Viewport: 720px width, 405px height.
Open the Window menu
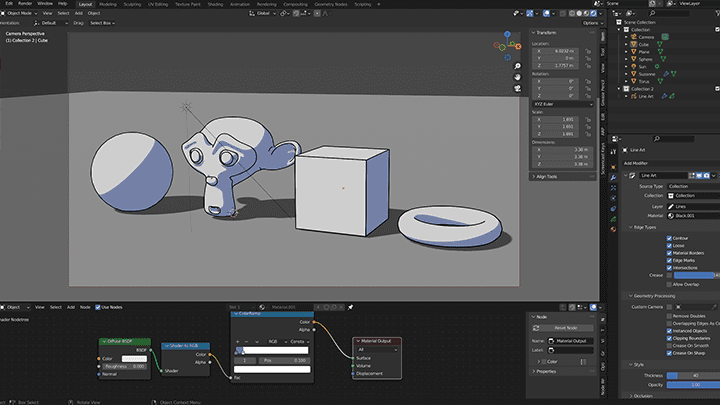pyautogui.click(x=45, y=4)
